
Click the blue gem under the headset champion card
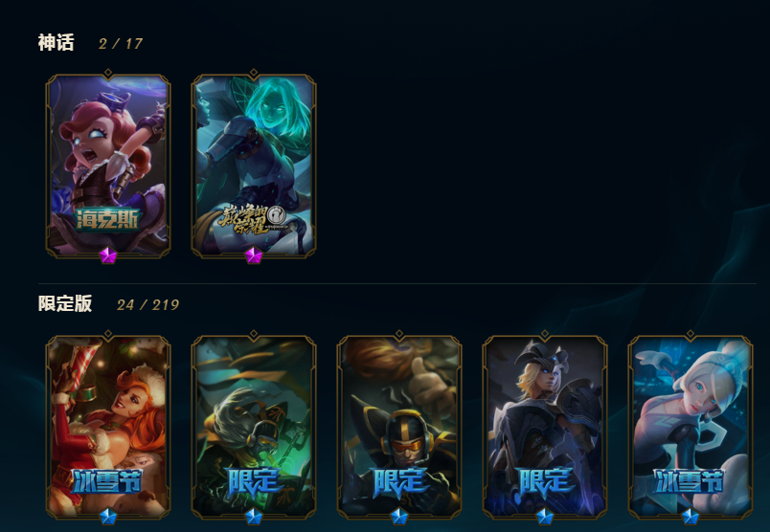(x=398, y=517)
